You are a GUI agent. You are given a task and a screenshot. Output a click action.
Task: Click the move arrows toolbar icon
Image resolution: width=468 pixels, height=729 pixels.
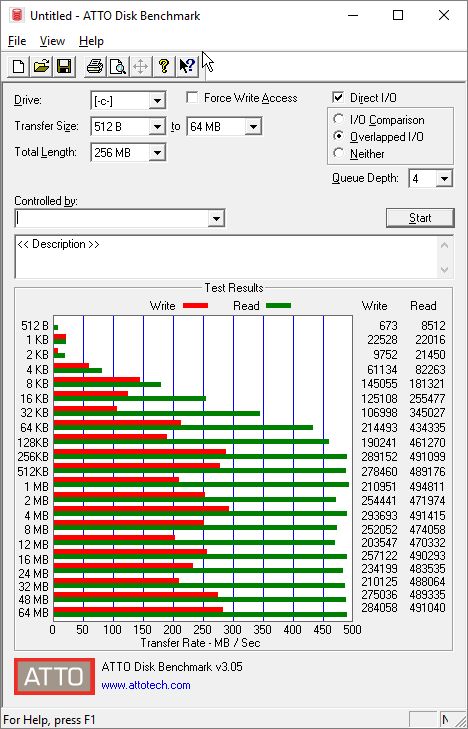[140, 66]
